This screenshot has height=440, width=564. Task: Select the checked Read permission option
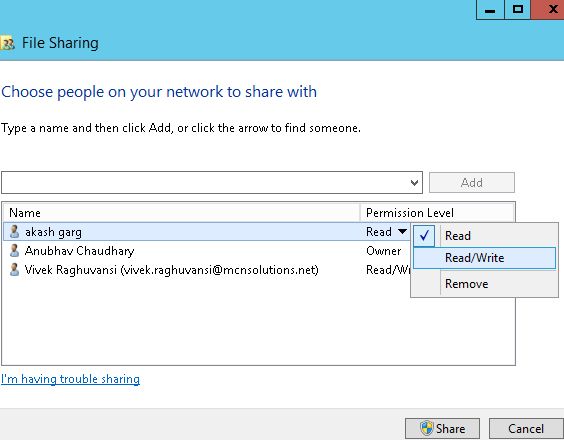tap(485, 236)
